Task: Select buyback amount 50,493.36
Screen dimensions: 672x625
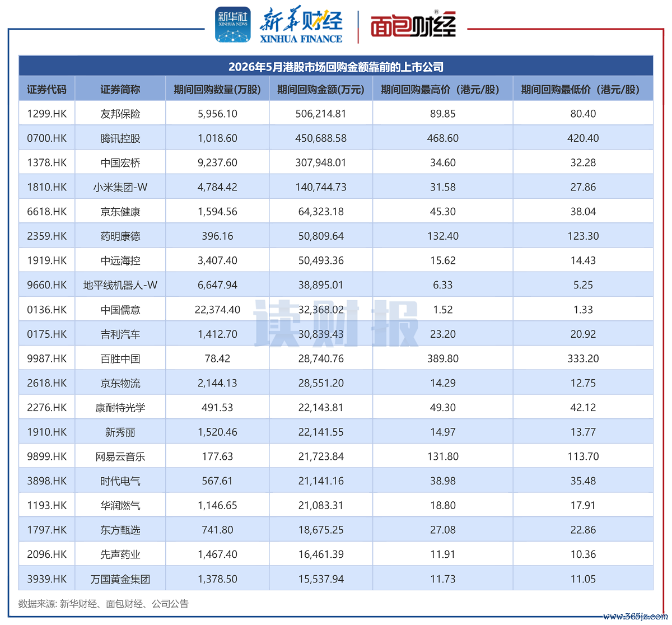Action: coord(321,260)
